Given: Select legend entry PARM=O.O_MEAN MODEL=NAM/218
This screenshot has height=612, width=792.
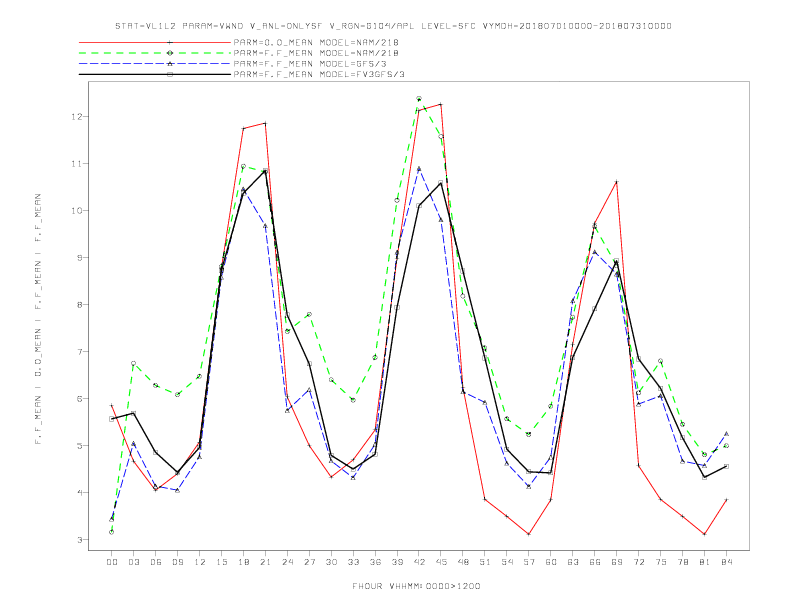Looking at the screenshot, I should tap(316, 42).
